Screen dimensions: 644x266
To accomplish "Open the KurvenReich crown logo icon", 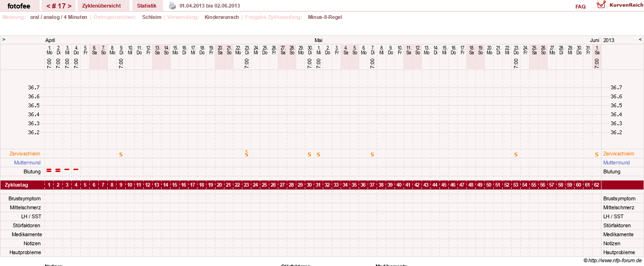I will (x=601, y=5).
